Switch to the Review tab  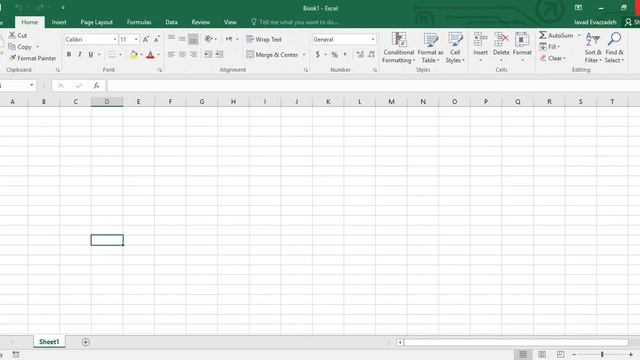click(x=200, y=22)
